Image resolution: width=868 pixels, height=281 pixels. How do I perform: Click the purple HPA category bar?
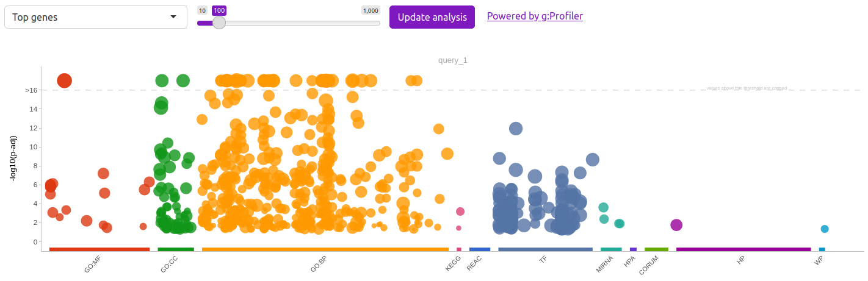[x=633, y=249]
